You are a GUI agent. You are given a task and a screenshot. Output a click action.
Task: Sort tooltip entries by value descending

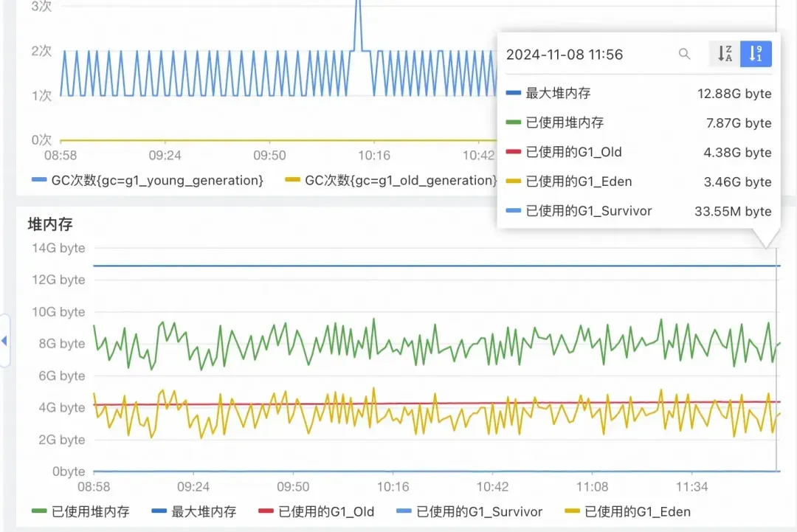click(x=756, y=54)
